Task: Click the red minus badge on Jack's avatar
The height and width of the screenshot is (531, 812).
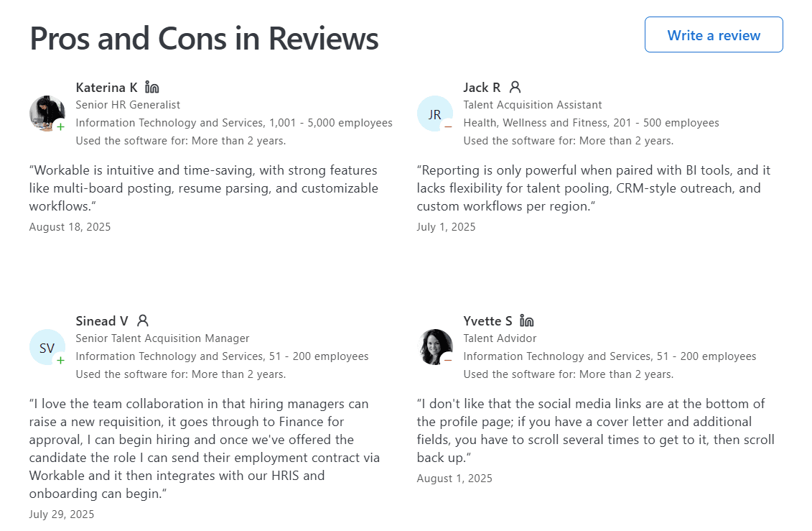Action: pos(448,126)
